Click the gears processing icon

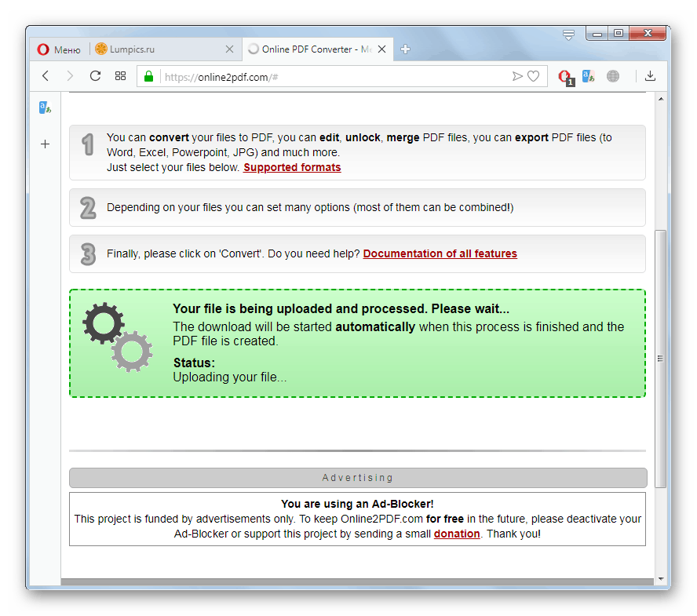(118, 337)
